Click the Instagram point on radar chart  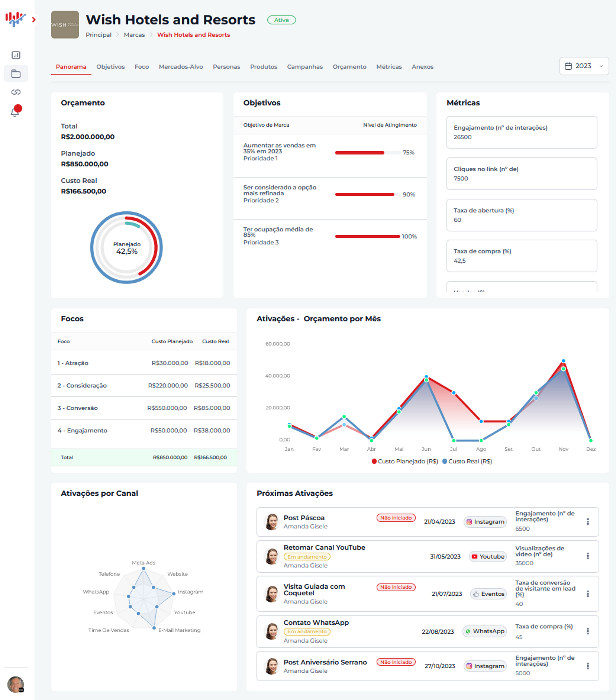[174, 593]
